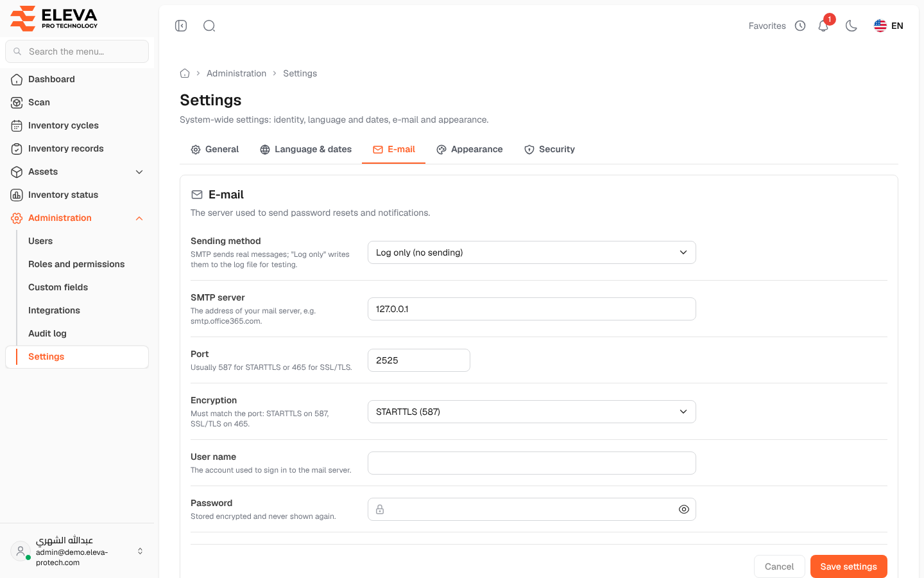Click the Eleva Pro Technology logo
924x578 pixels.
pos(54,19)
